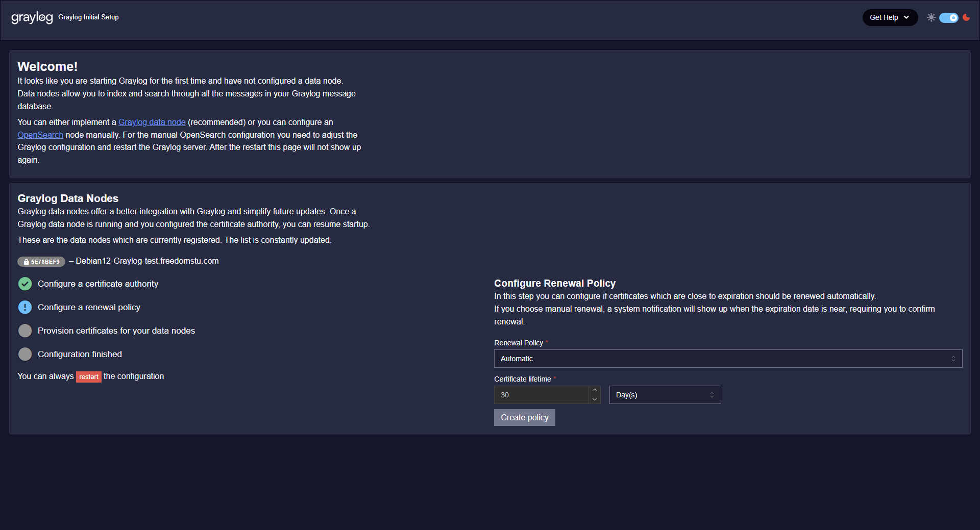The height and width of the screenshot is (530, 980).
Task: Select the Configure a renewal policy step
Action: click(x=89, y=308)
